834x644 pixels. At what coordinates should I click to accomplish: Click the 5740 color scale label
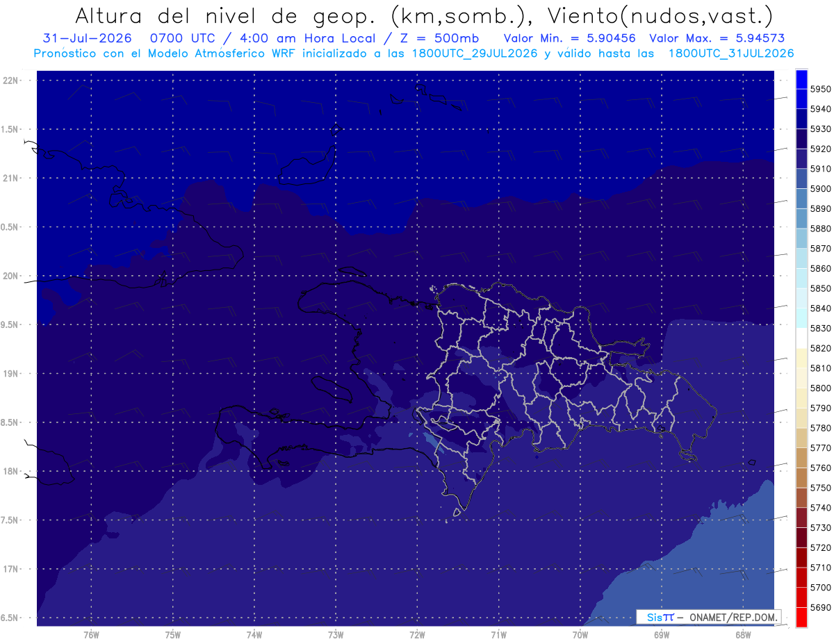click(x=821, y=508)
